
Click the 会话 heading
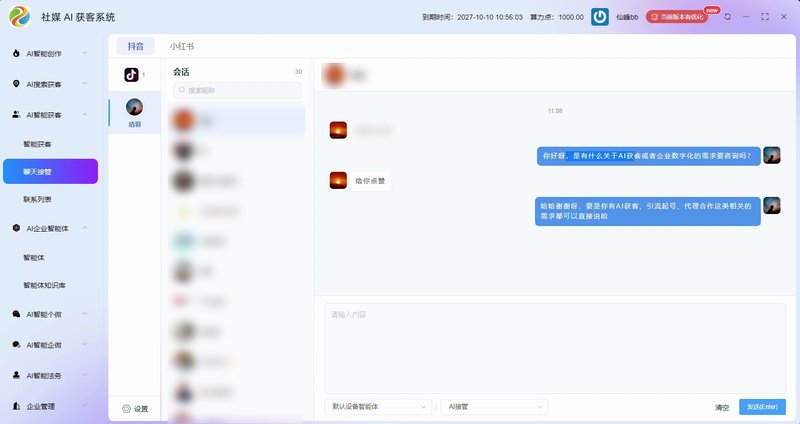click(181, 71)
